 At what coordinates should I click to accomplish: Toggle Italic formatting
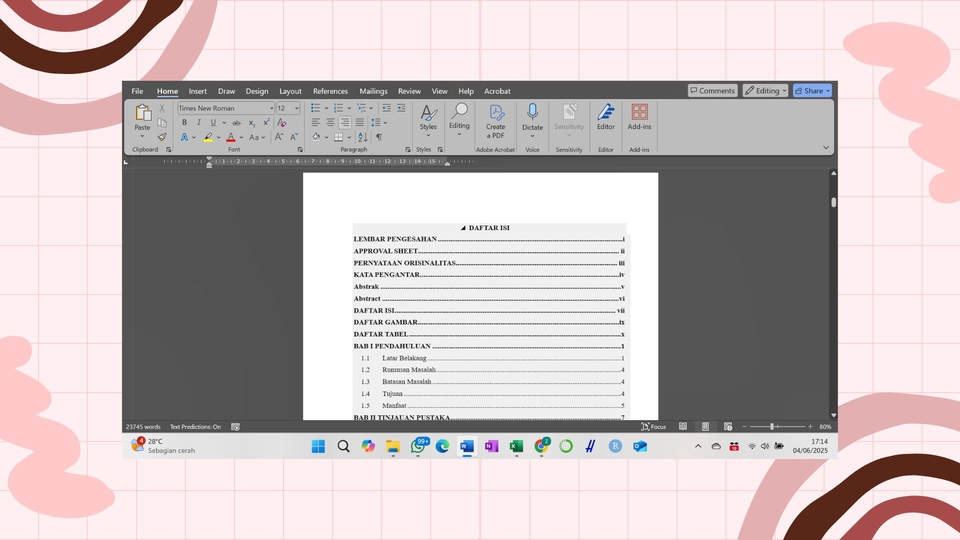click(198, 122)
